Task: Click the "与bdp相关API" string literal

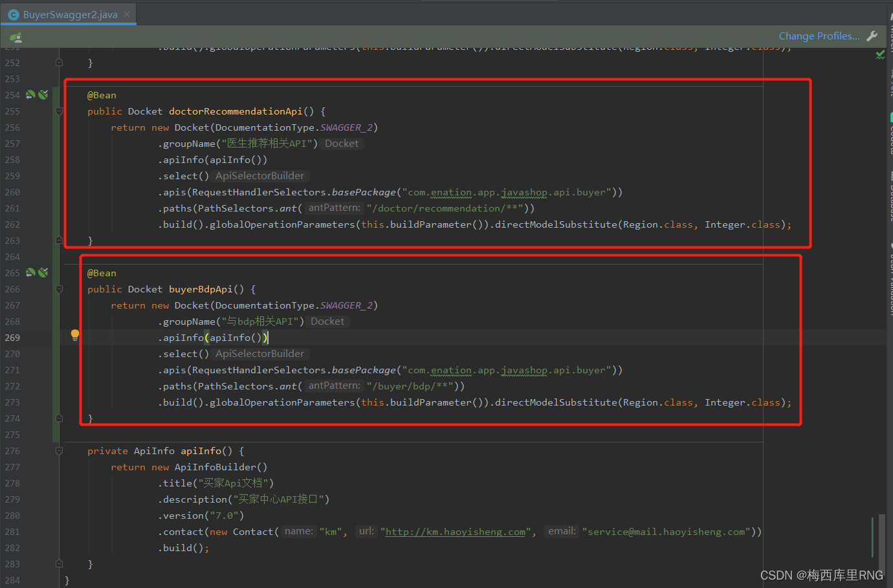Action: [260, 321]
